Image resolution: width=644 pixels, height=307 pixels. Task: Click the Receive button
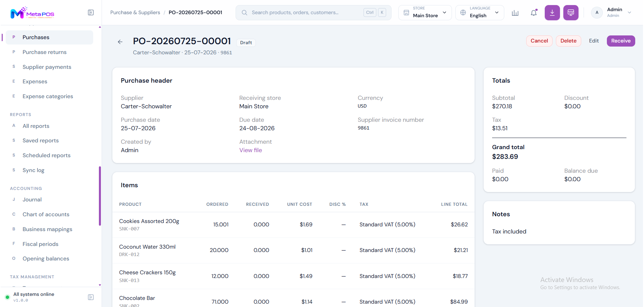(x=621, y=41)
